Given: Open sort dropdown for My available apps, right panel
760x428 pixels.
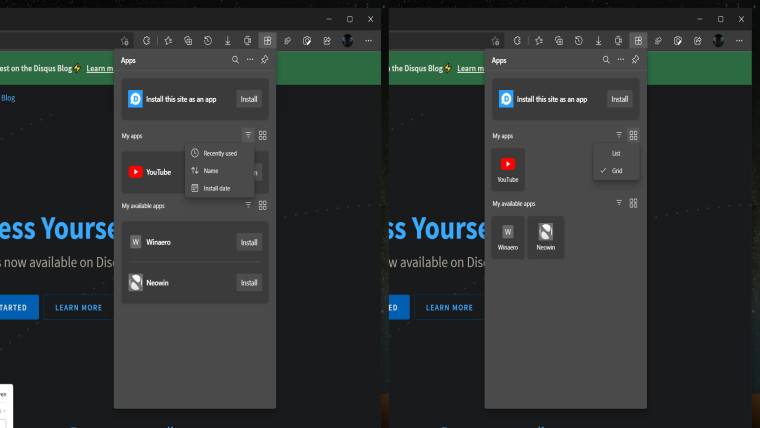Looking at the screenshot, I should point(619,203).
